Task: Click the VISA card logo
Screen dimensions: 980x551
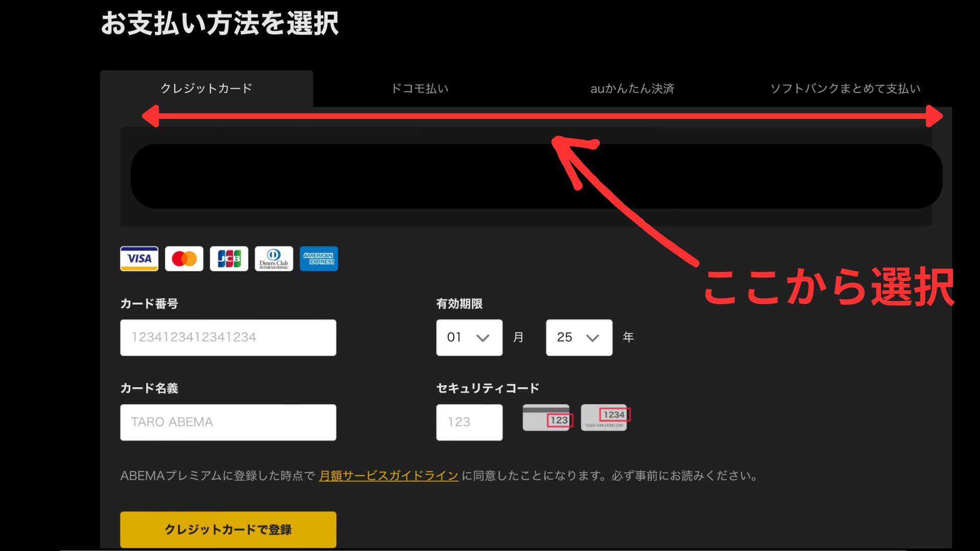Action: (x=139, y=259)
